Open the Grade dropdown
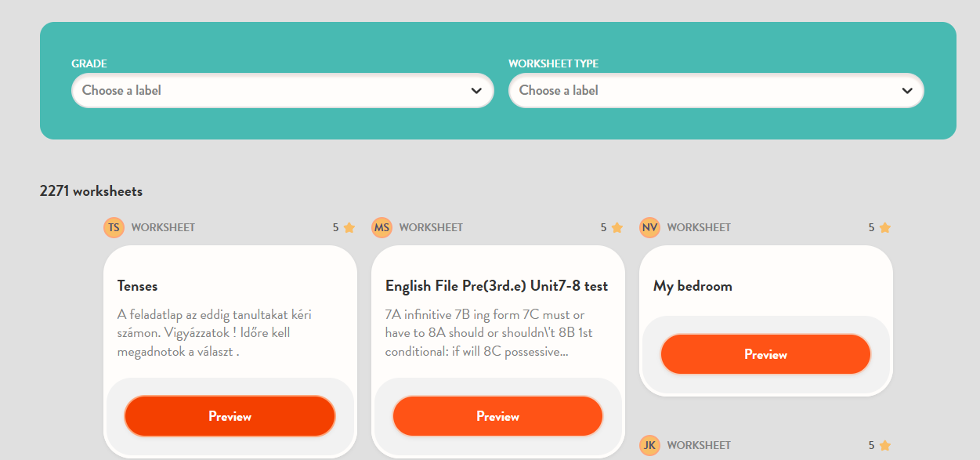Screen dimensions: 980x460 (x=282, y=90)
